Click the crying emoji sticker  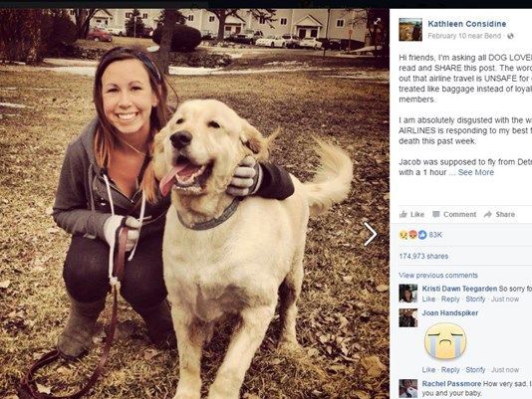click(x=445, y=341)
